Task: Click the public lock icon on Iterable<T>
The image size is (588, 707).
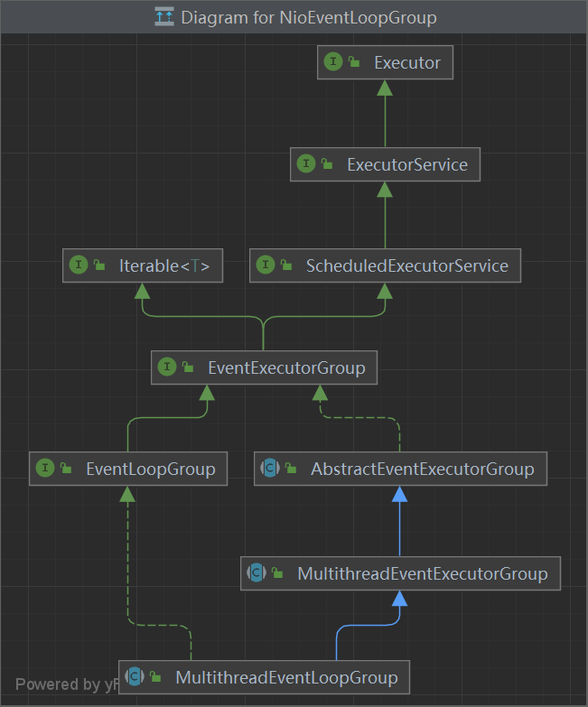Action: [x=99, y=265]
